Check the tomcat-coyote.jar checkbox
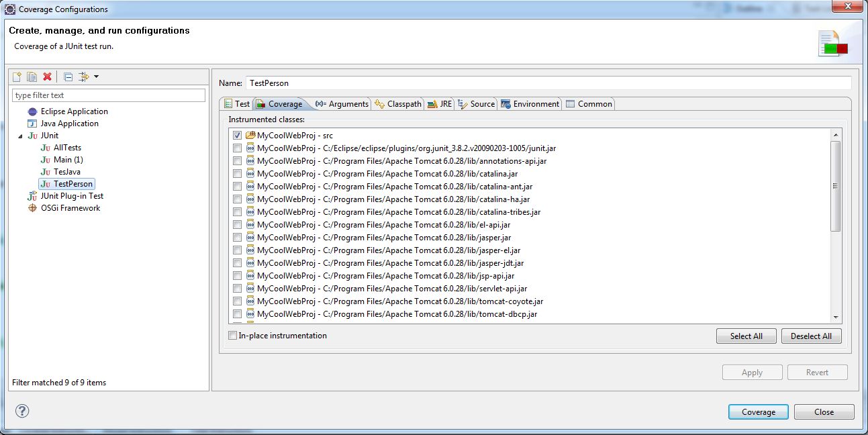Image resolution: width=868 pixels, height=435 pixels. pos(237,301)
